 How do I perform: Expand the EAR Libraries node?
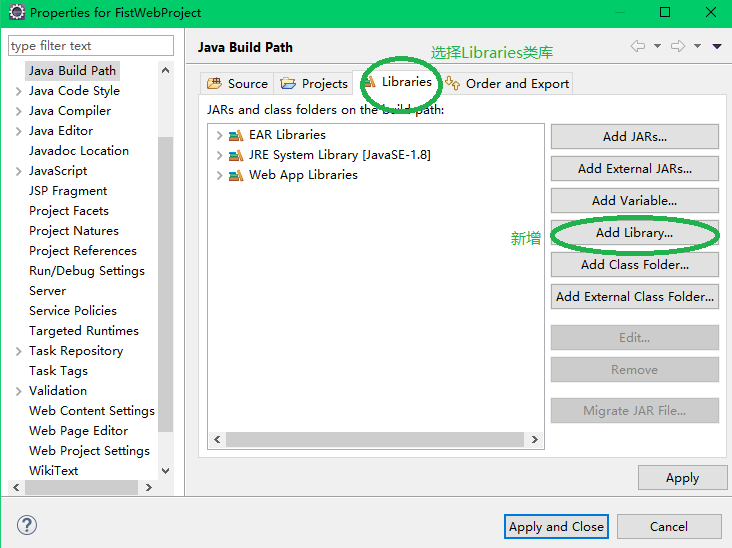tap(219, 135)
